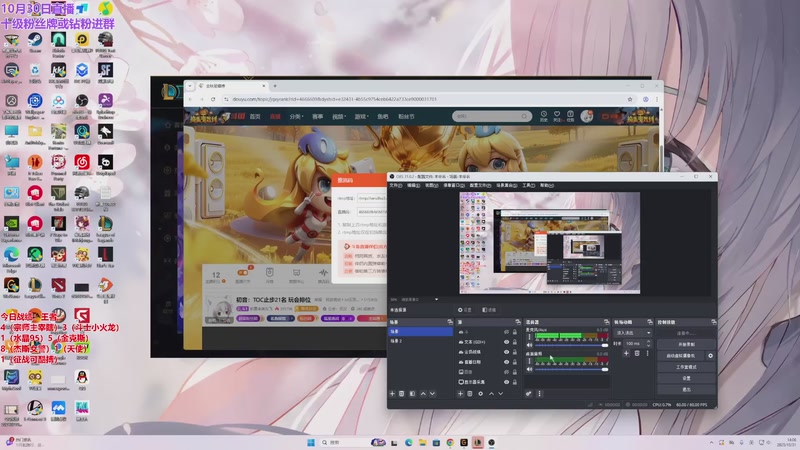Open Steam desktop shortcut
800x450 pixels.
(x=35, y=43)
